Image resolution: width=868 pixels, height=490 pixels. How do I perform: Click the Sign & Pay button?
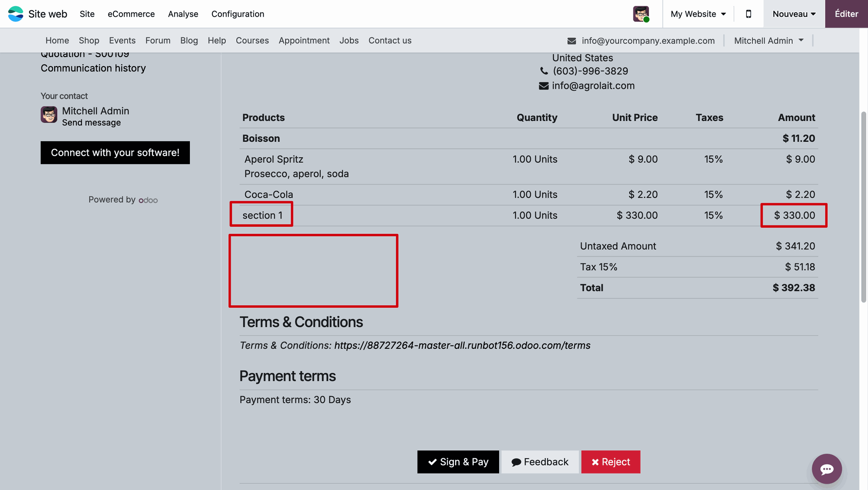coord(458,462)
